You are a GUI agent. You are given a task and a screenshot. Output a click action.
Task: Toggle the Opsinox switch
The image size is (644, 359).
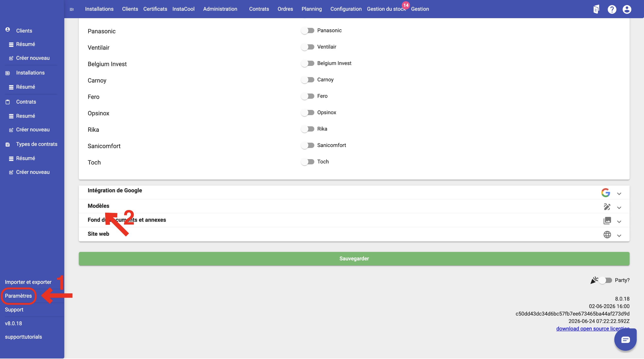pyautogui.click(x=307, y=113)
